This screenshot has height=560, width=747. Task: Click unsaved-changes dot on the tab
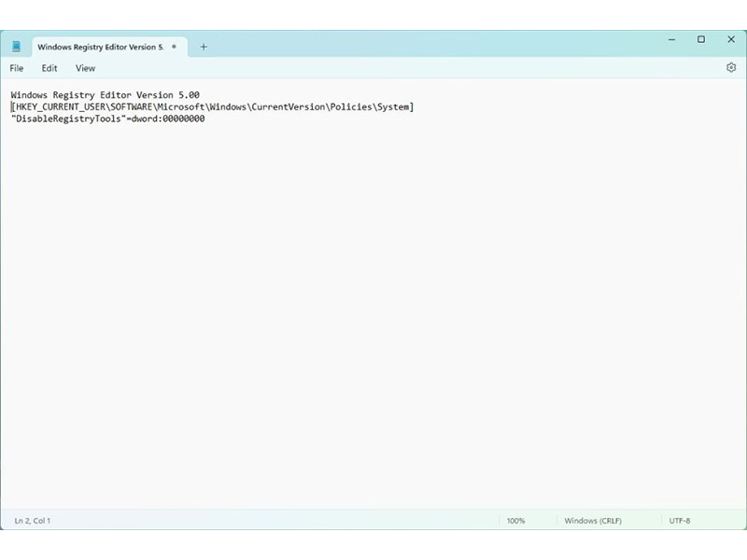point(174,47)
